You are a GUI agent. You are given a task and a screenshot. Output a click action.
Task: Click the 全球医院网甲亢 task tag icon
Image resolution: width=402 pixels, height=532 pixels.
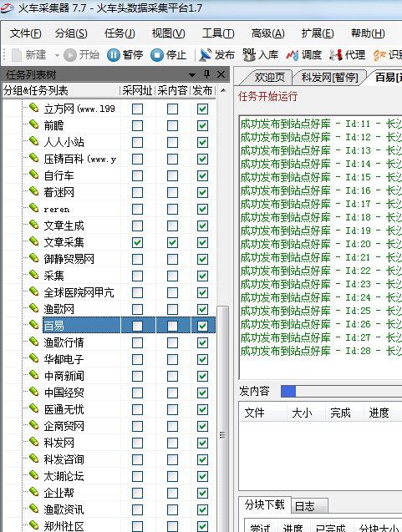tap(34, 291)
